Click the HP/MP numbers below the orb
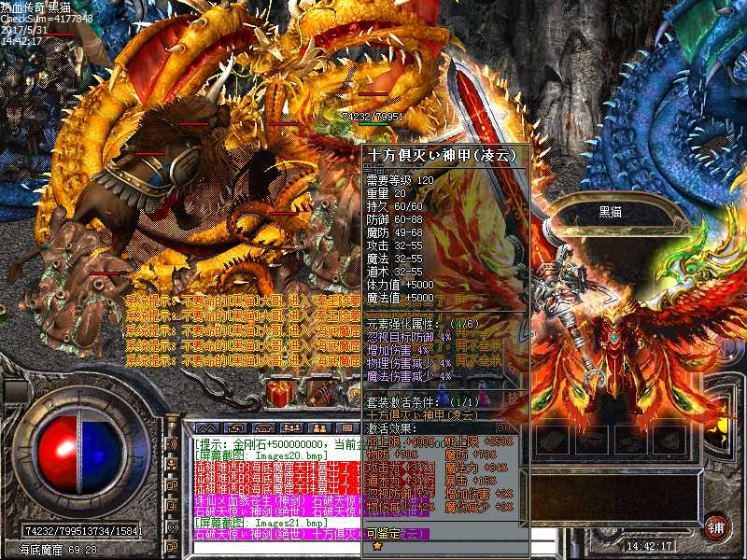The width and height of the screenshot is (747, 560). (x=83, y=530)
